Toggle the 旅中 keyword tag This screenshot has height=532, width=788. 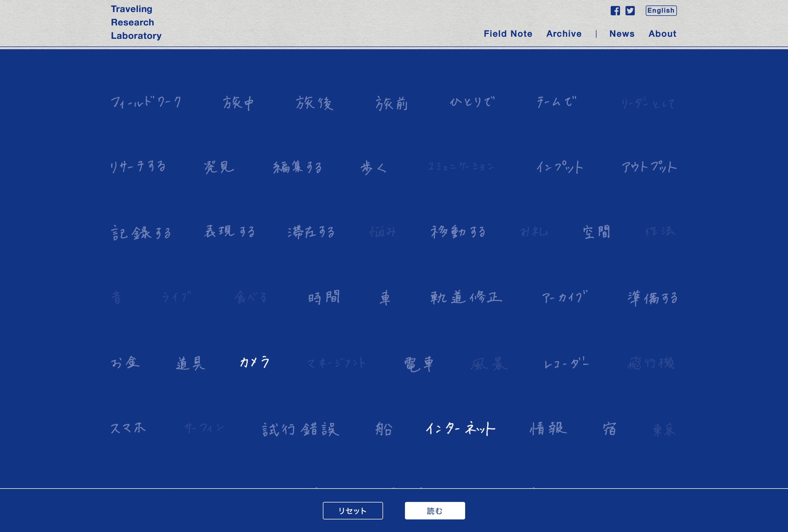tap(238, 103)
